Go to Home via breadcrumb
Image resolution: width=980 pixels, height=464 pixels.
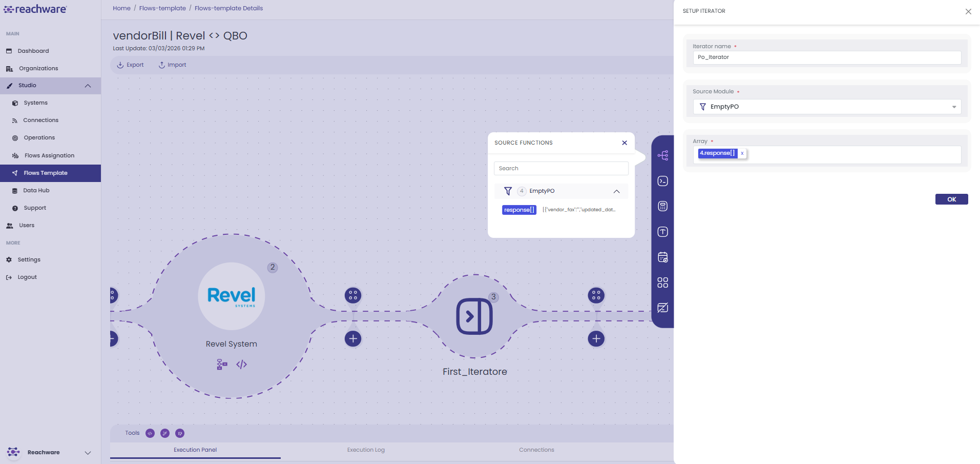click(x=121, y=8)
